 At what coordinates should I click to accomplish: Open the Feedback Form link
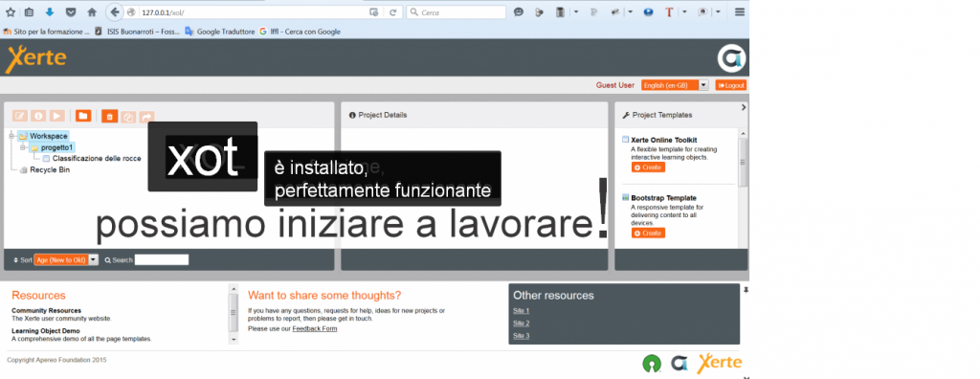coord(314,328)
